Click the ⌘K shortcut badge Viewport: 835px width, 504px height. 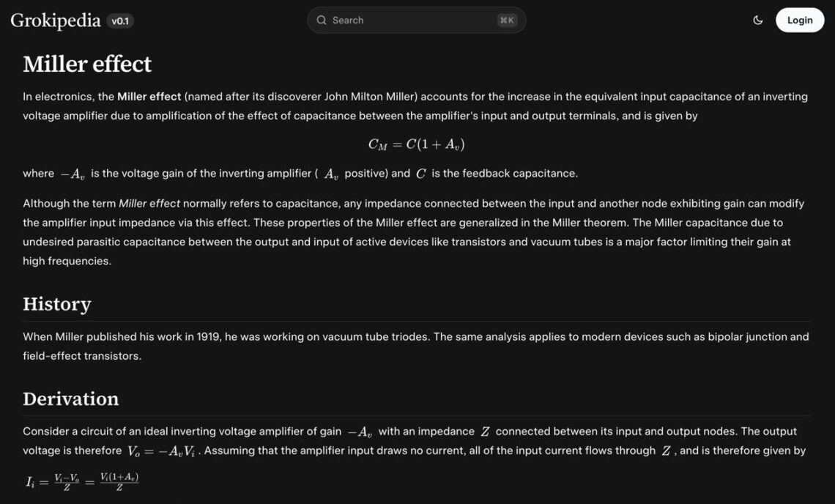point(506,21)
